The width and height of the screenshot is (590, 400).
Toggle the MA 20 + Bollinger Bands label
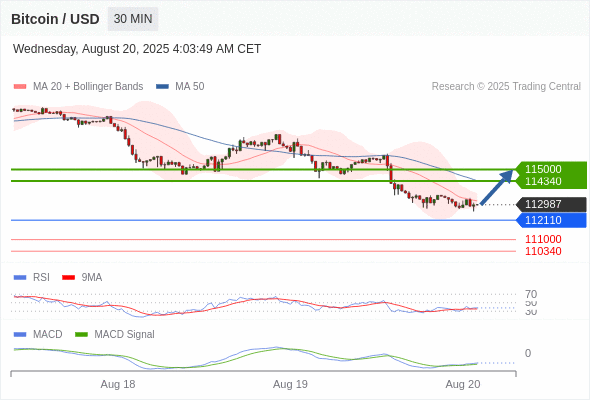[x=88, y=87]
